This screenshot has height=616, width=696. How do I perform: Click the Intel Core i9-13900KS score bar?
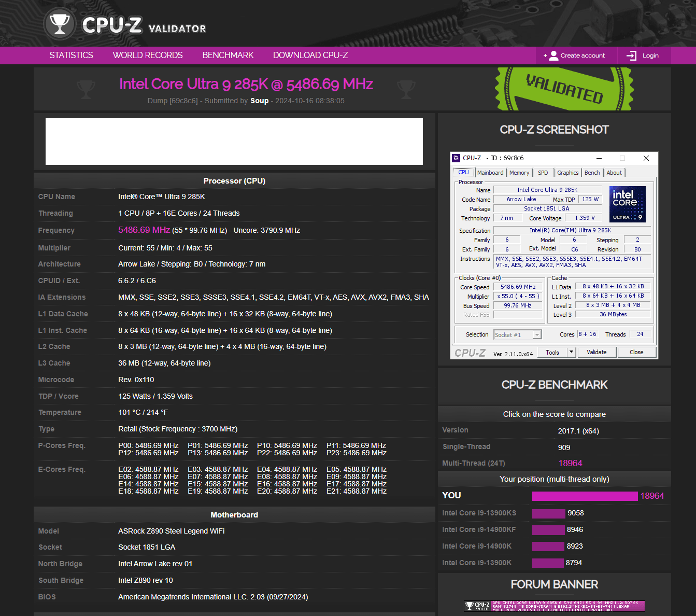(549, 513)
